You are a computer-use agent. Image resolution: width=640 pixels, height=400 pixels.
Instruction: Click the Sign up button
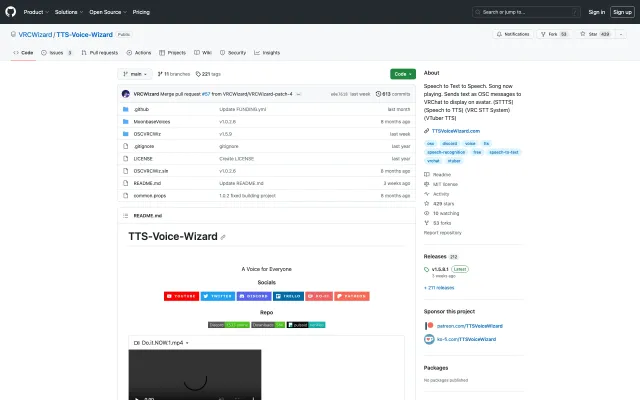click(620, 12)
